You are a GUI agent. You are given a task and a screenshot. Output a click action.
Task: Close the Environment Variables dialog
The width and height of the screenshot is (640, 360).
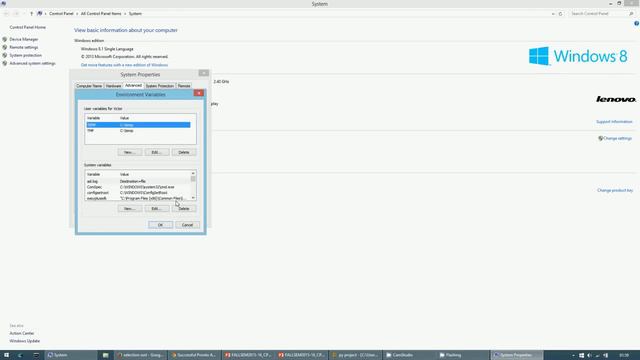(x=199, y=93)
